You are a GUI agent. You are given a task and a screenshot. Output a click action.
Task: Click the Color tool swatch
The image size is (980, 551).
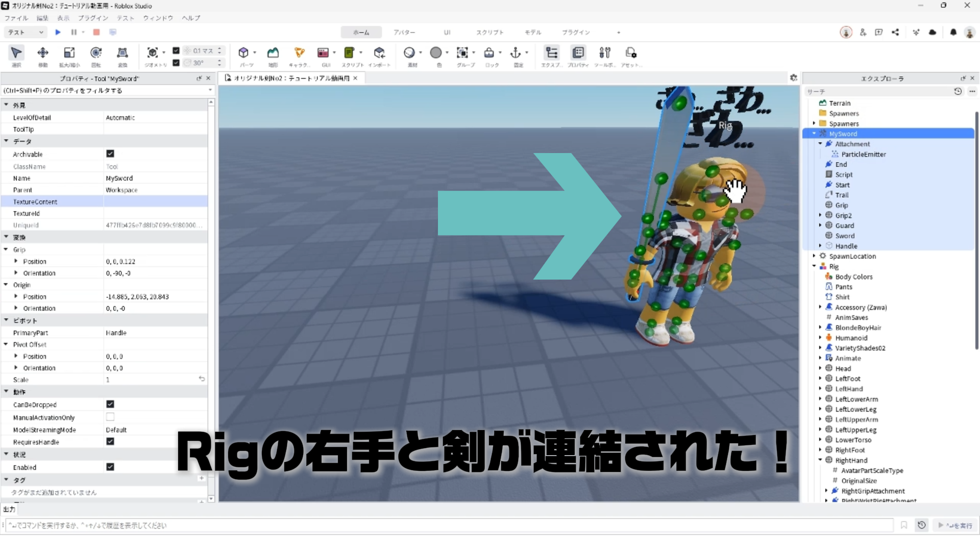click(x=436, y=53)
